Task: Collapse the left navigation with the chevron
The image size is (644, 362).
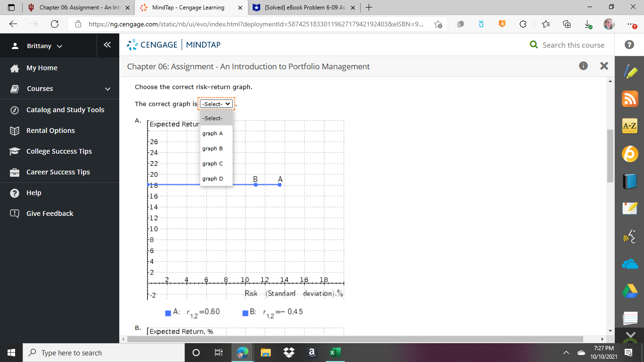Action: coord(107,45)
